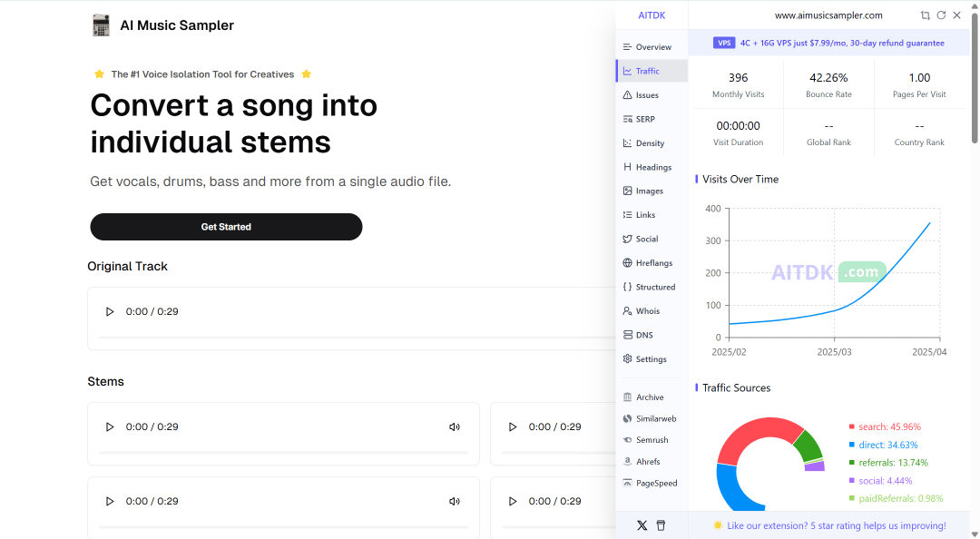Viewport: 980px width, 539px height.
Task: Click the www.aimusicsampler.com domain text
Action: coord(828,15)
